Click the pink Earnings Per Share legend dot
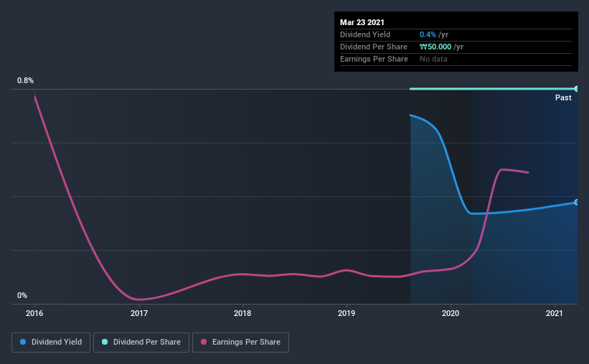This screenshot has height=364, width=589. (x=204, y=342)
